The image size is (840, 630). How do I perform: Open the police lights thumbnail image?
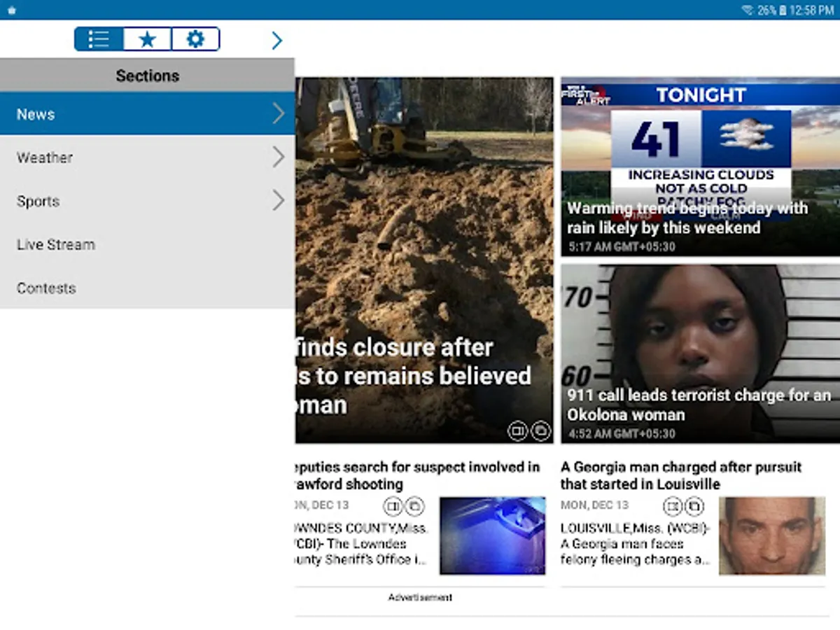coord(493,536)
